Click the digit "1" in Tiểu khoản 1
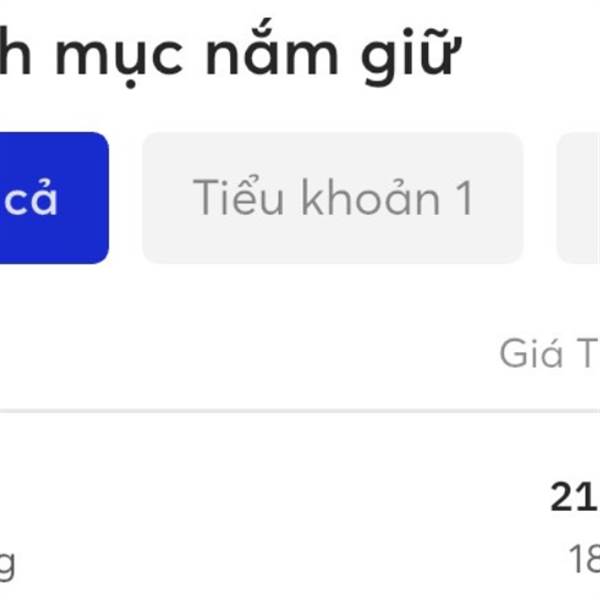The image size is (600, 600). (464, 198)
